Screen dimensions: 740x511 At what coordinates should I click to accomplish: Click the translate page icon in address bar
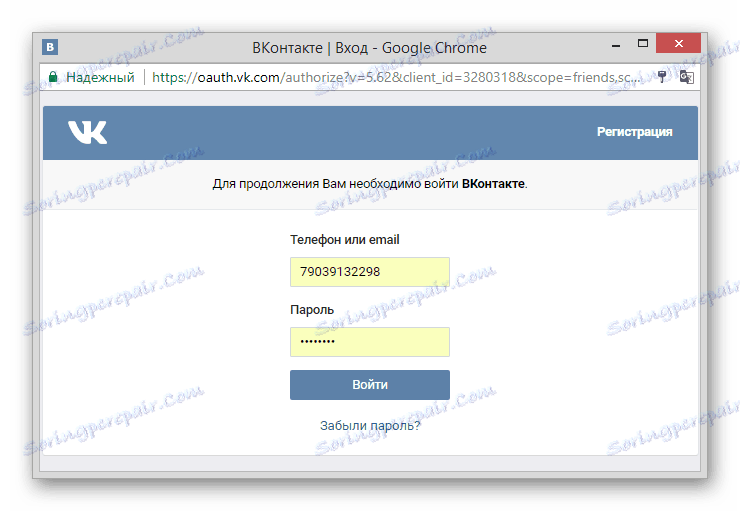[686, 77]
